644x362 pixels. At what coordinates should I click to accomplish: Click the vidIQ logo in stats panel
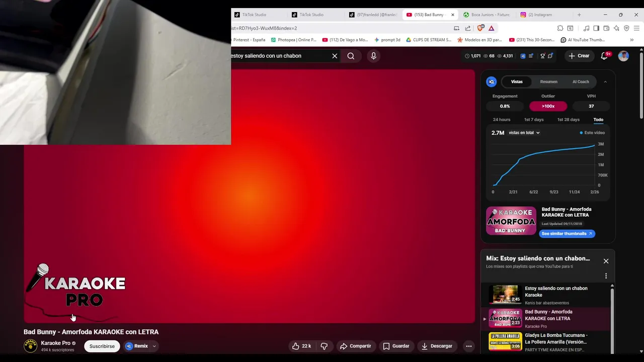(x=492, y=81)
